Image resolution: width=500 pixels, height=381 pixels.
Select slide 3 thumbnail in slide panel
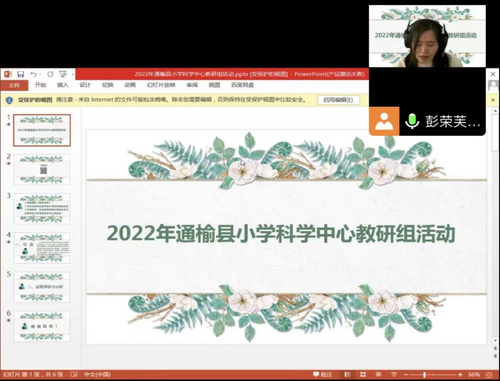tap(42, 209)
